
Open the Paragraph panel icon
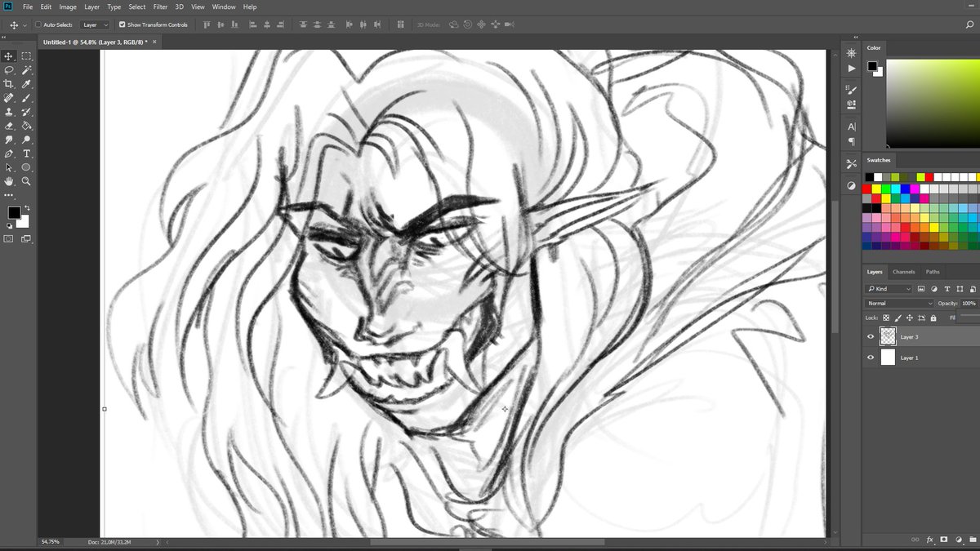coord(851,141)
